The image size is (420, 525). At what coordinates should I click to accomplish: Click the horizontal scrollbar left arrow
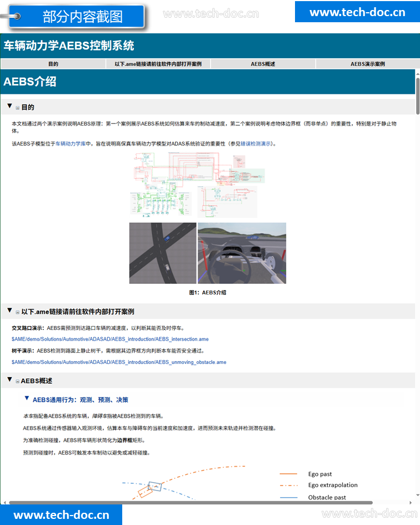[x=4, y=503]
